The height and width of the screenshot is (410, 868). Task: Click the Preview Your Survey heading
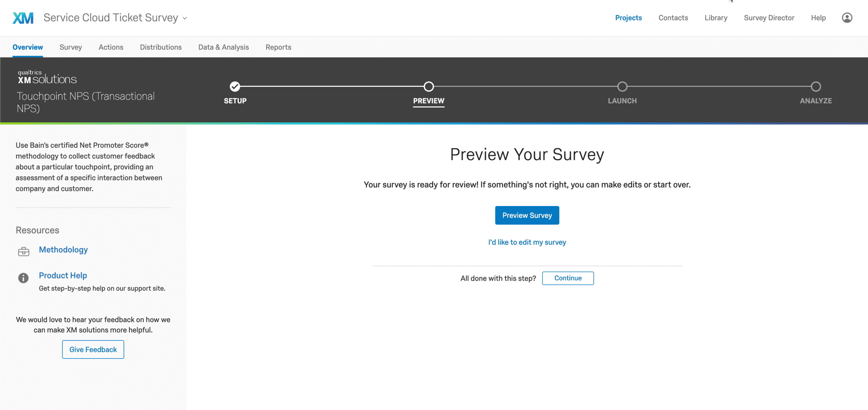coord(527,154)
